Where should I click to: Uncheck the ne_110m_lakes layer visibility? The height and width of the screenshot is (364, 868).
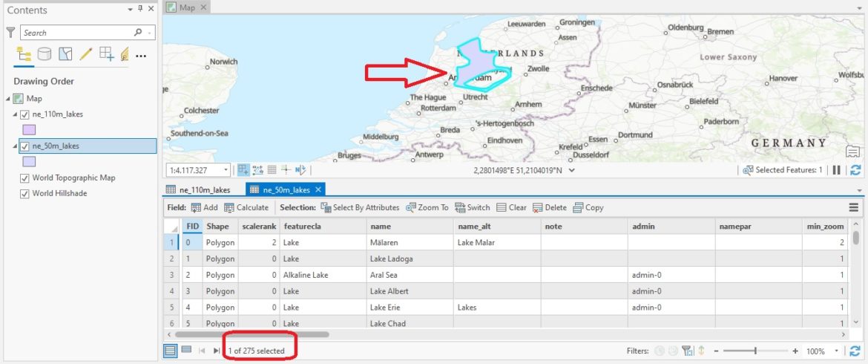[24, 114]
